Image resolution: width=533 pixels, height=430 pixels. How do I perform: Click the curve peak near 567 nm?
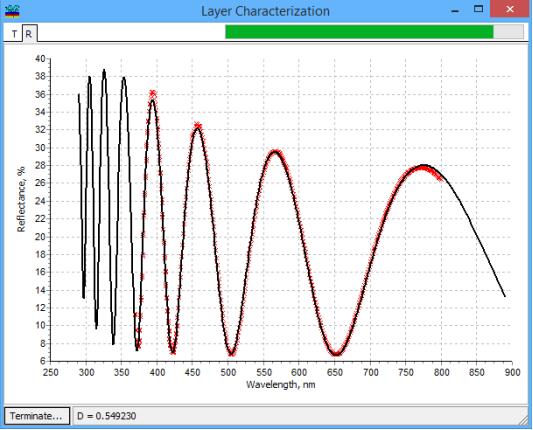coord(275,153)
